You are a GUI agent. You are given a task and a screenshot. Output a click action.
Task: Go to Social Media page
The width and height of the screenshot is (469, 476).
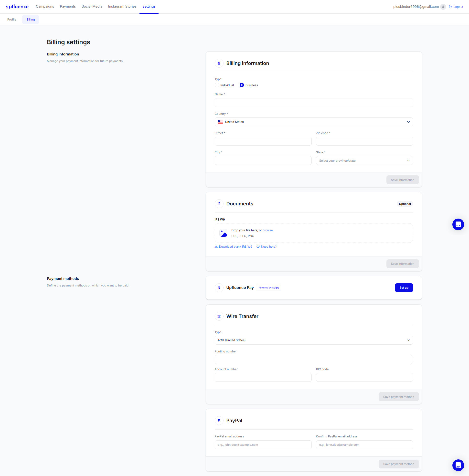click(x=92, y=6)
